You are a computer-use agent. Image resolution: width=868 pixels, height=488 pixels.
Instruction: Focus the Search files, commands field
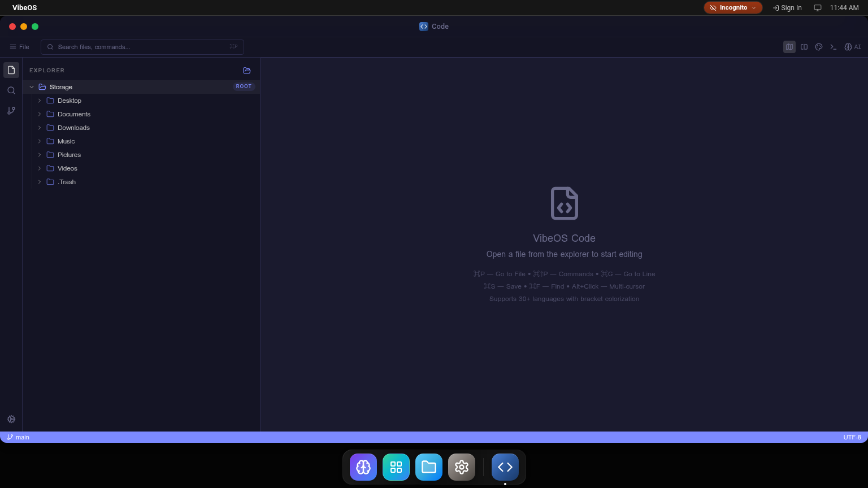pos(142,47)
